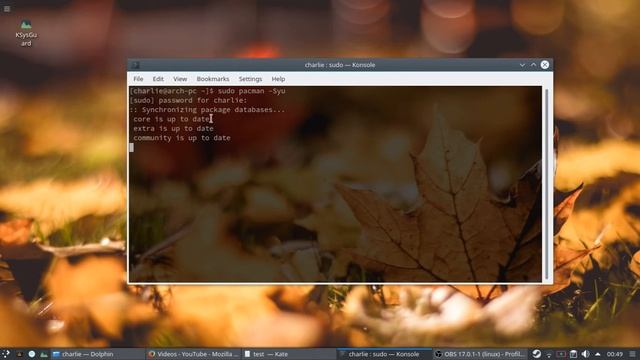Open the Settings menu in Konsole
This screenshot has height=360, width=640.
250,79
